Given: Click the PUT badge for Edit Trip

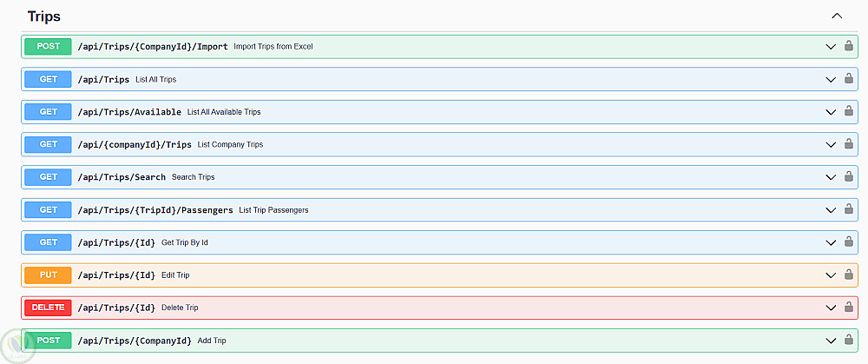Looking at the screenshot, I should pyautogui.click(x=49, y=275).
